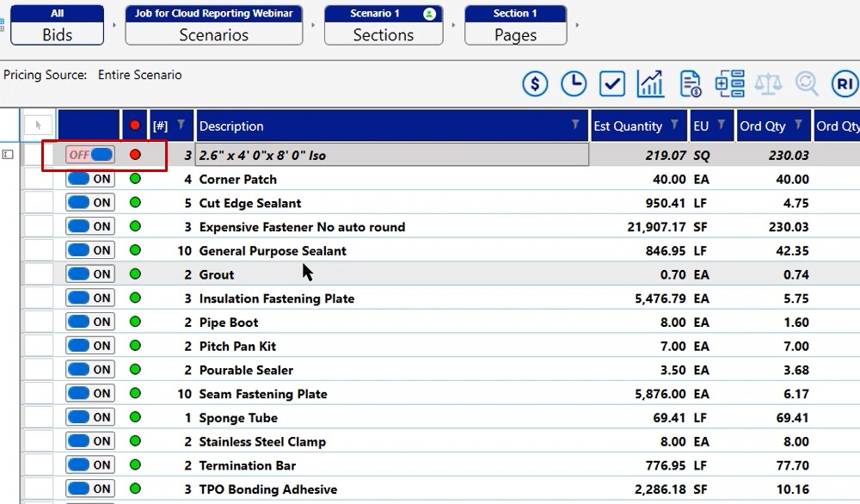
Task: Switch off the Corner Patch toggle
Action: tap(90, 179)
